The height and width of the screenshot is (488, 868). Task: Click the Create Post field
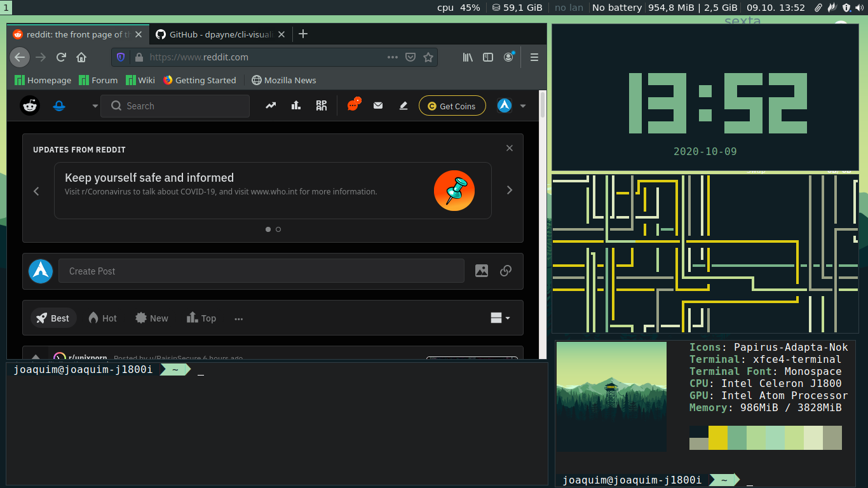(x=261, y=271)
